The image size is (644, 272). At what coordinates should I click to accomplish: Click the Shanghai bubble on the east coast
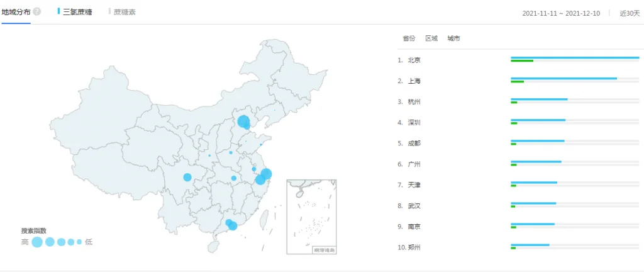tap(266, 174)
